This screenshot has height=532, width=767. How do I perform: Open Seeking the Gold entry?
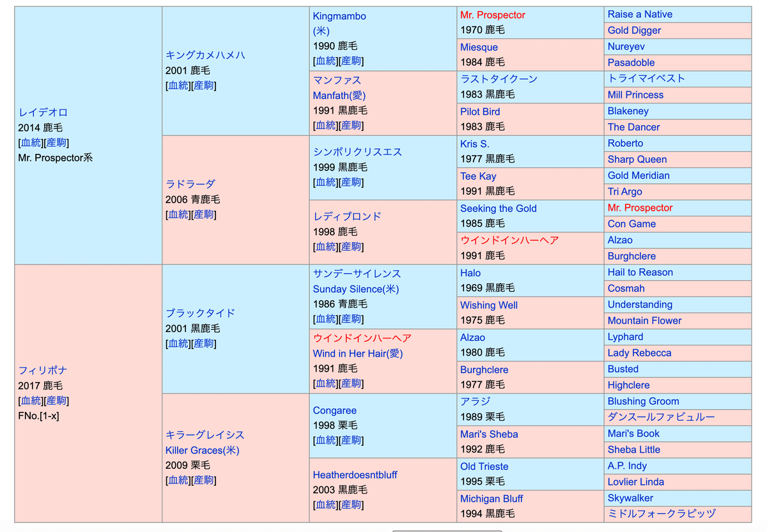(498, 208)
